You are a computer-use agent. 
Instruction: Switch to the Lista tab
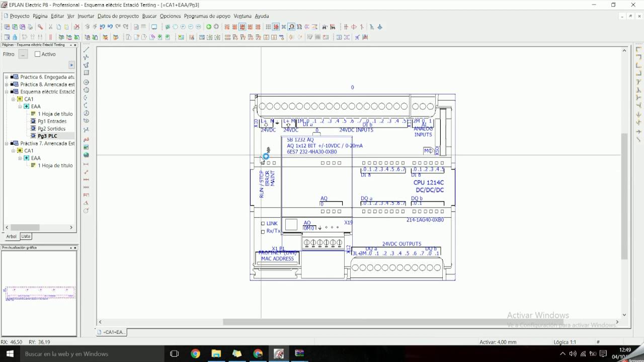[26, 236]
